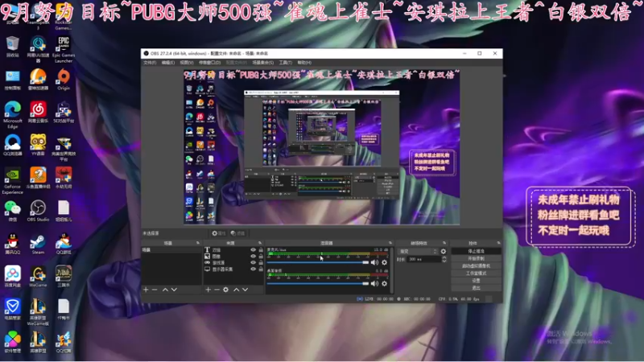This screenshot has height=362, width=644.
Task: Open Mic/Aux audio settings gear
Action: point(385,262)
